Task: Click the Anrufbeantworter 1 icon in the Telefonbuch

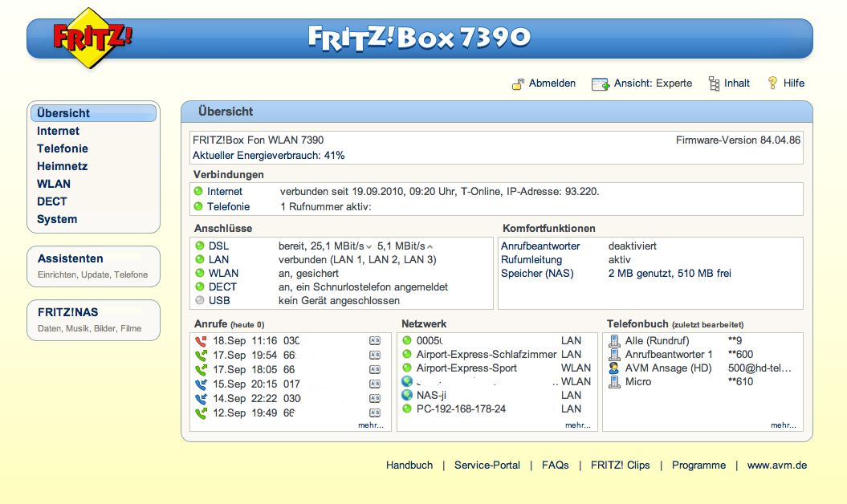Action: pyautogui.click(x=613, y=353)
